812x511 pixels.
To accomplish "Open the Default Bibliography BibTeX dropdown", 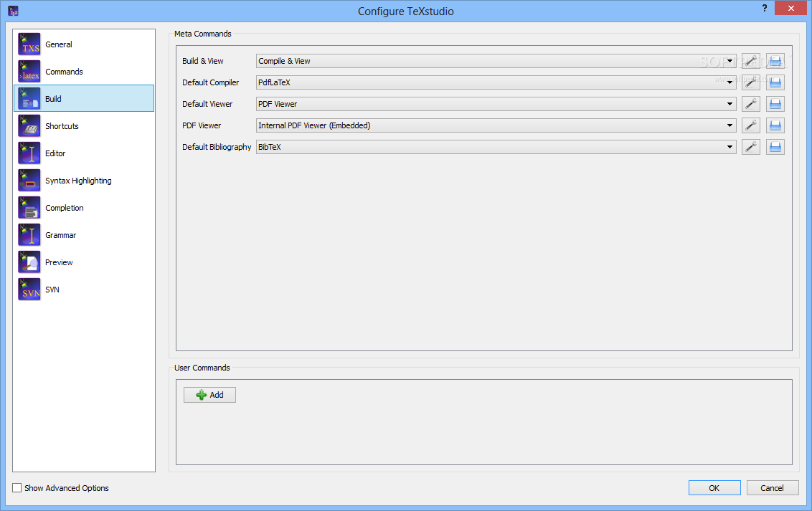I will click(x=496, y=147).
